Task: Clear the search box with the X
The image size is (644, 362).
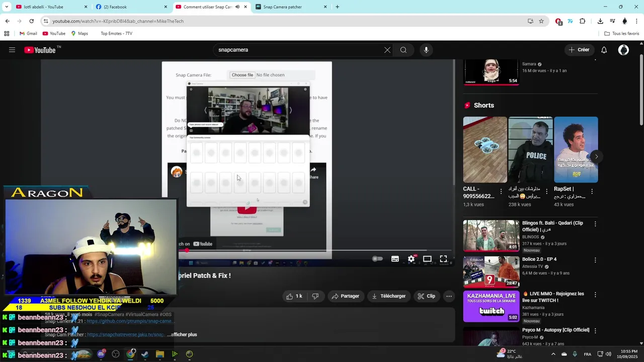Action: click(x=387, y=50)
